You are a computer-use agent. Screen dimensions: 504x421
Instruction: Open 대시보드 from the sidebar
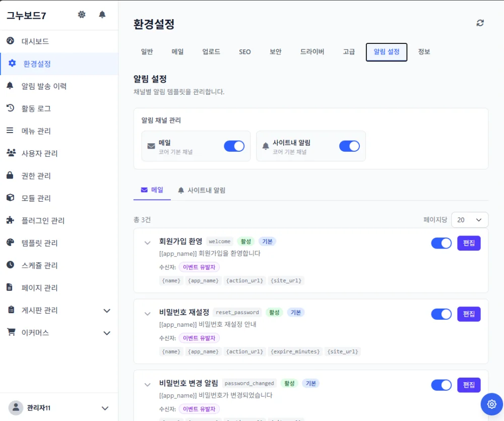pyautogui.click(x=59, y=41)
